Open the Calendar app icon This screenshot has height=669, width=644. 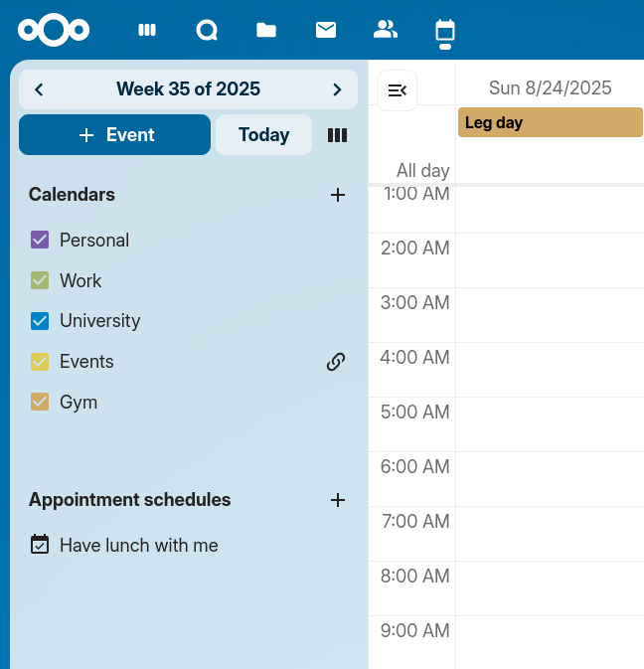pos(445,30)
